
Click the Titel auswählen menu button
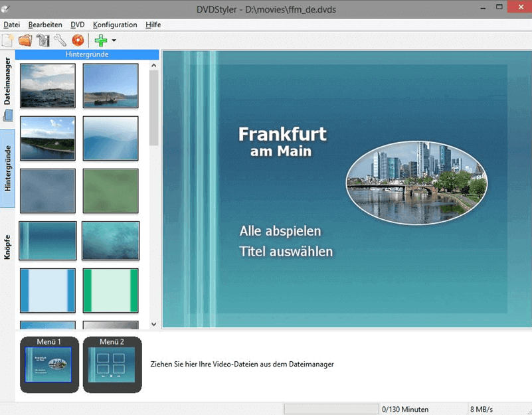286,252
